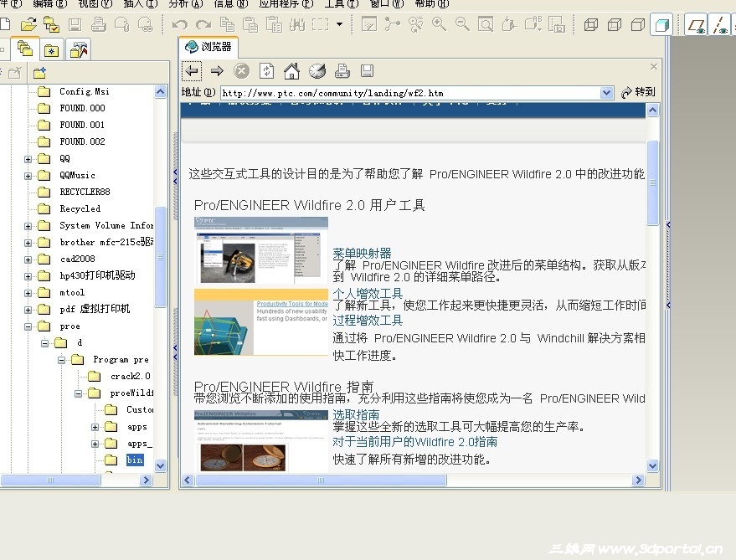Click the zoom out magnifier icon
This screenshot has width=736, height=560.
(462, 24)
